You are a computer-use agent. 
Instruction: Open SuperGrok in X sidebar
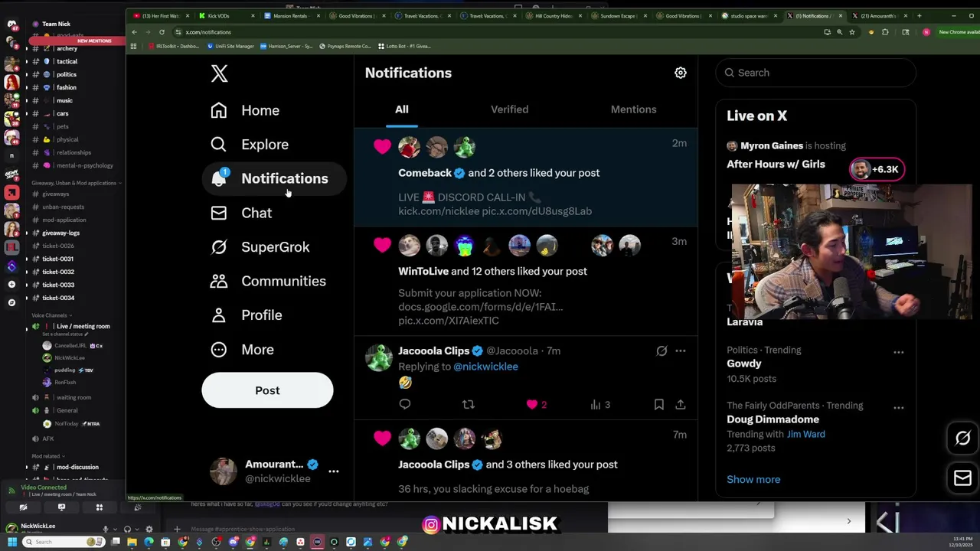(x=260, y=247)
